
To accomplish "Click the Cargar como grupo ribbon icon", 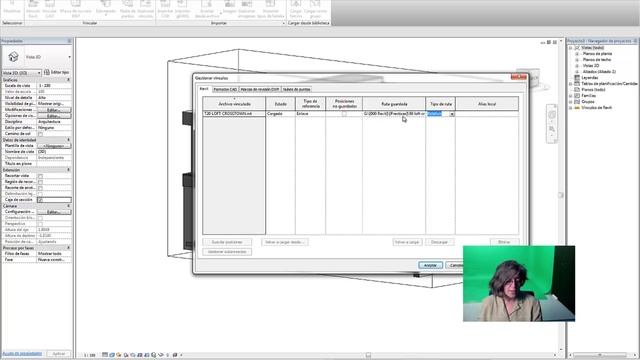I will point(315,9).
